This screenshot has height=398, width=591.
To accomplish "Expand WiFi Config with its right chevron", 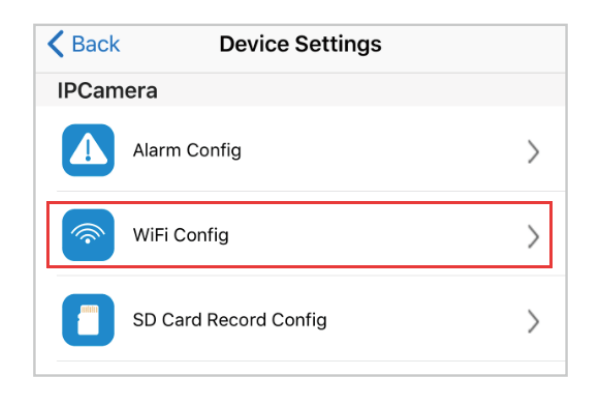I will click(533, 237).
